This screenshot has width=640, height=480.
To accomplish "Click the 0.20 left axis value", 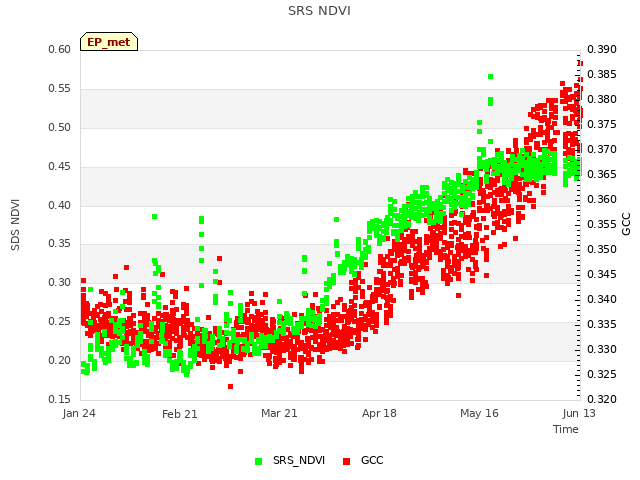I will point(60,360).
